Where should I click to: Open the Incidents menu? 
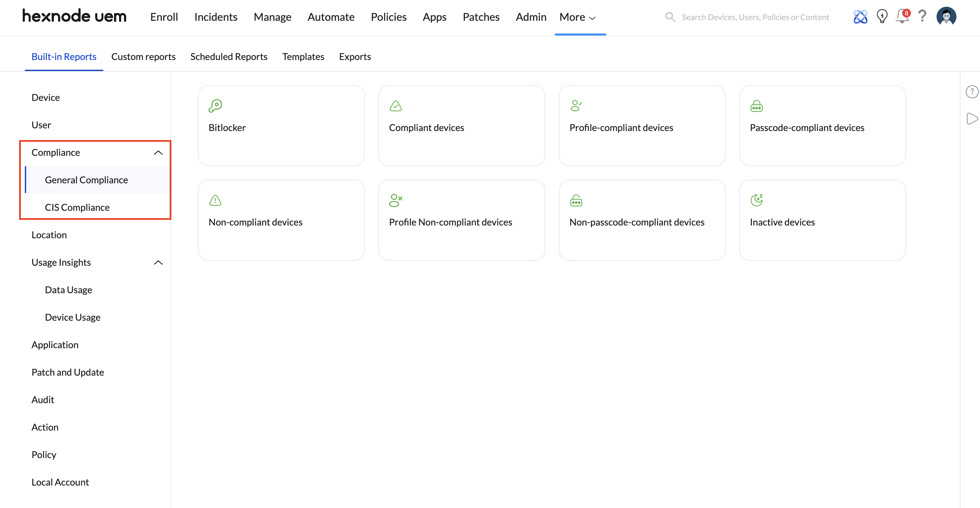216,17
